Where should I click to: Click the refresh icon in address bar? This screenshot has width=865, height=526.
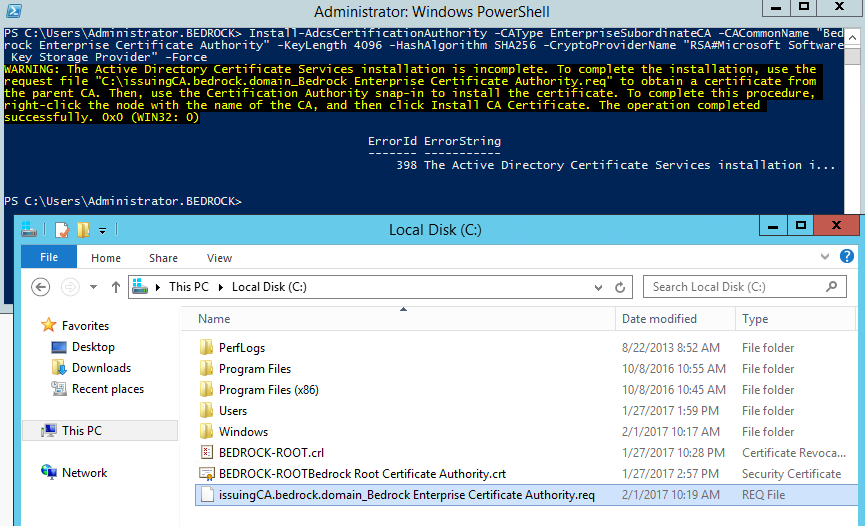(x=621, y=287)
